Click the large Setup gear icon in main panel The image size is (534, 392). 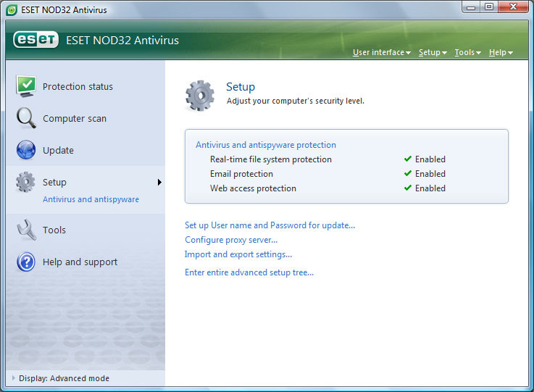[200, 96]
